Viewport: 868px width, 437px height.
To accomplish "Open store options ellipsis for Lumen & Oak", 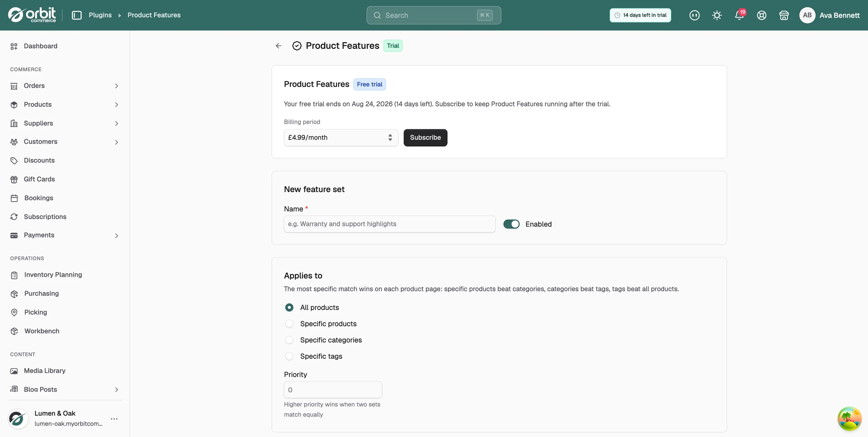I will click(x=114, y=419).
